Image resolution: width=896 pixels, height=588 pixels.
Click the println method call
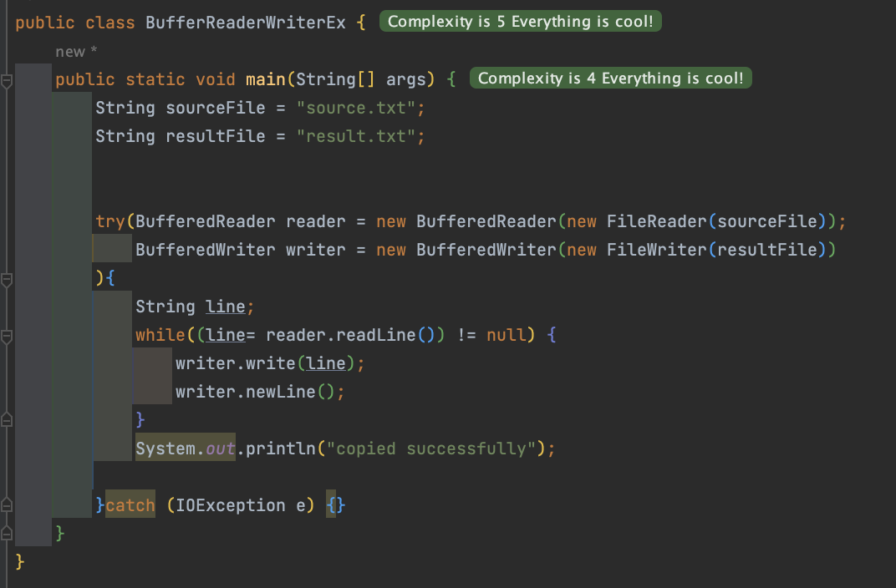tap(281, 449)
